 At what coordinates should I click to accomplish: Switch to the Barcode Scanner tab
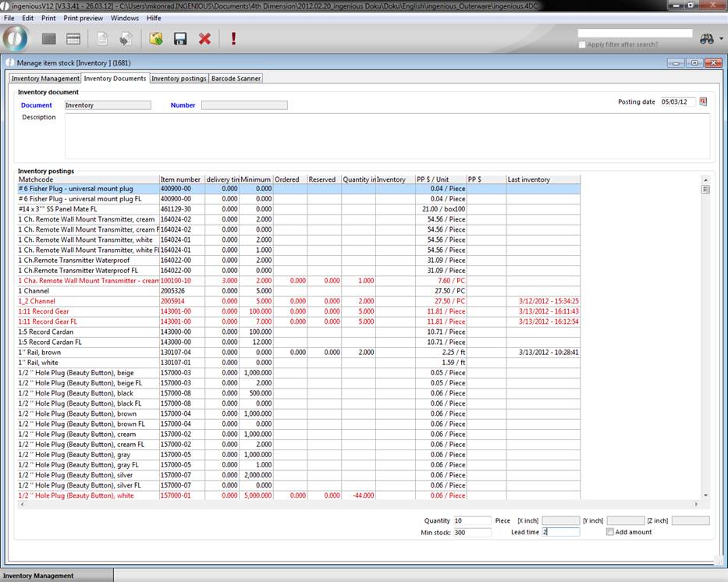click(236, 78)
